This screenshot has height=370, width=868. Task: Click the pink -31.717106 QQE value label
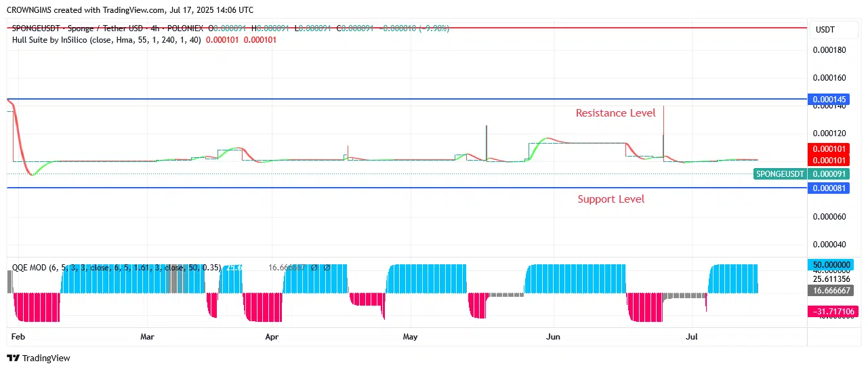pyautogui.click(x=831, y=312)
